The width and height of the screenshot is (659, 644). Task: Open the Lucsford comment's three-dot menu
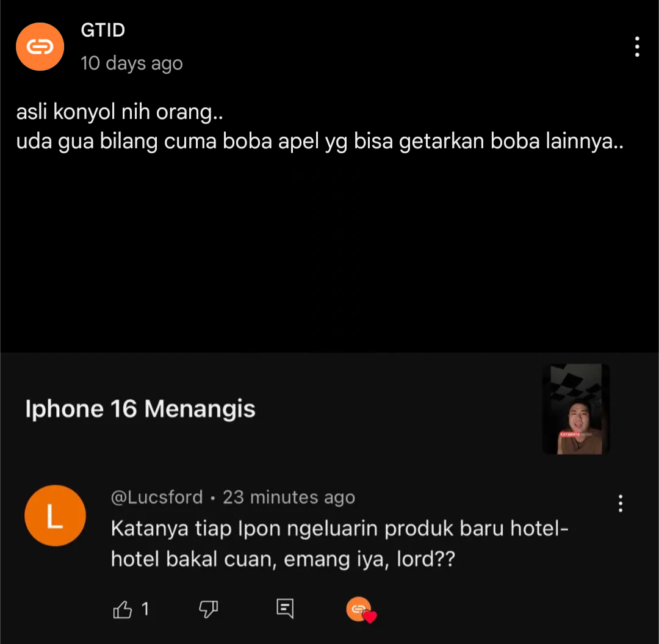click(x=621, y=503)
